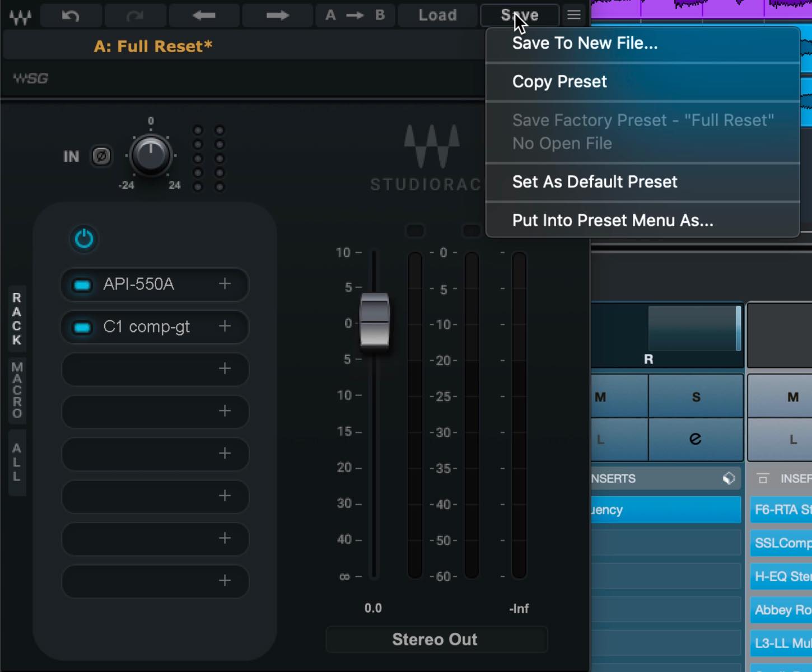
Task: Toggle the rack power button
Action: (84, 239)
